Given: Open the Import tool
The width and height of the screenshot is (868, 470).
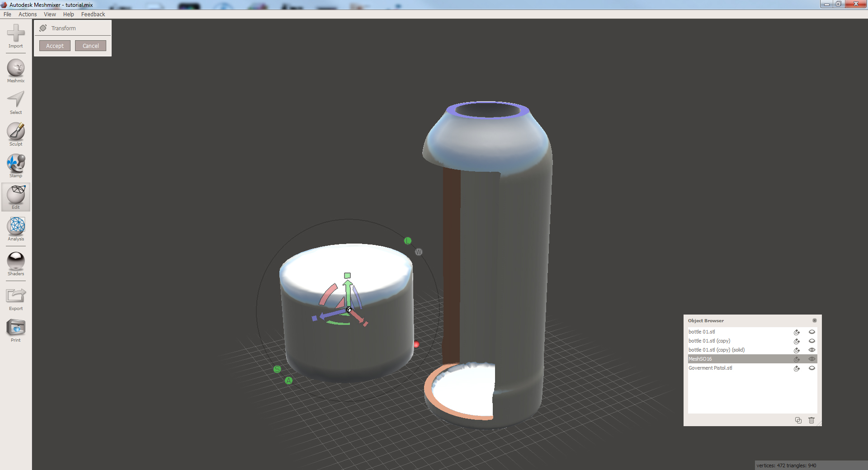Looking at the screenshot, I should pos(16,36).
